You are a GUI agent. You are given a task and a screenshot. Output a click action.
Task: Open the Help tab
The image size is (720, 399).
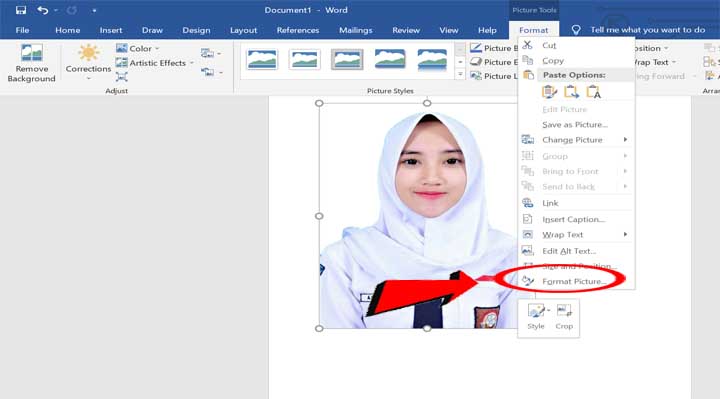(487, 30)
